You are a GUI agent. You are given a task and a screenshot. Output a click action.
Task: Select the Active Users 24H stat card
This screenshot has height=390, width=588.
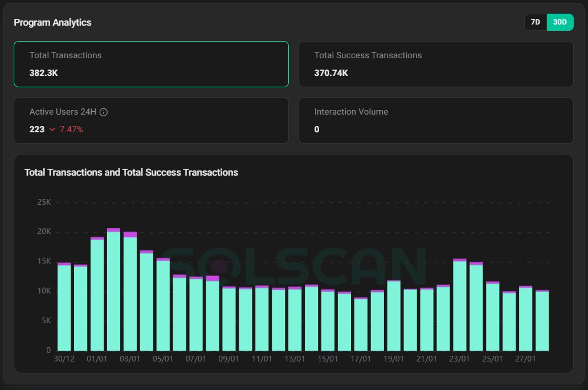click(x=151, y=120)
